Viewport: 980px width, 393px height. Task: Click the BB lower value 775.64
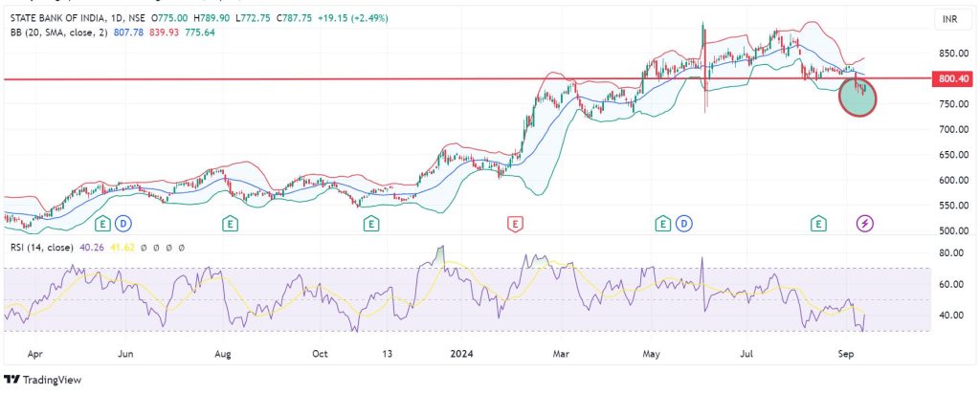[201, 32]
